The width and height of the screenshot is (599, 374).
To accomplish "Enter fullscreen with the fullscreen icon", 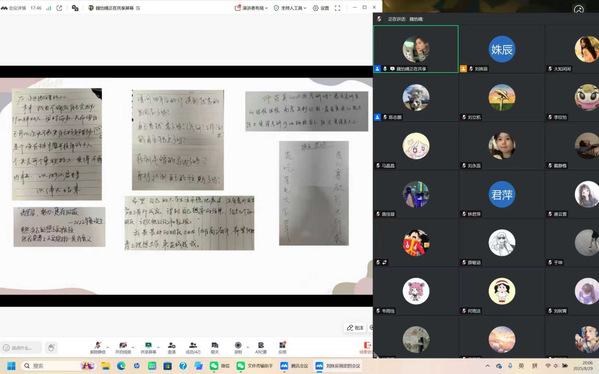I will click(x=337, y=8).
